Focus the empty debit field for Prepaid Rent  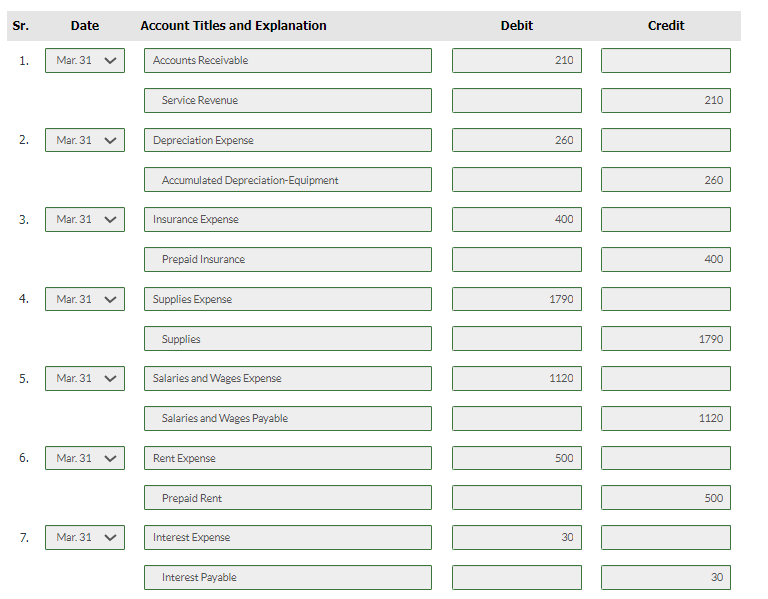(x=517, y=498)
